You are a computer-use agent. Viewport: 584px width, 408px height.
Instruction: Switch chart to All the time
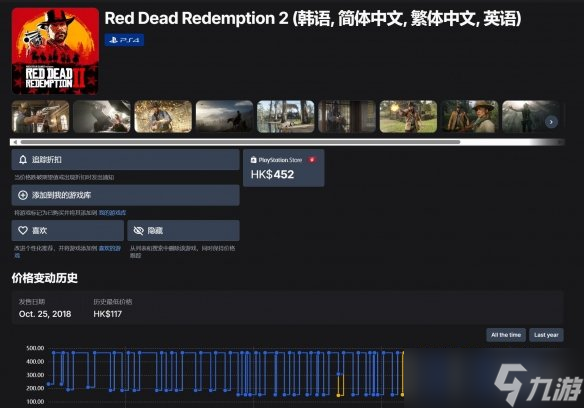[x=506, y=335]
